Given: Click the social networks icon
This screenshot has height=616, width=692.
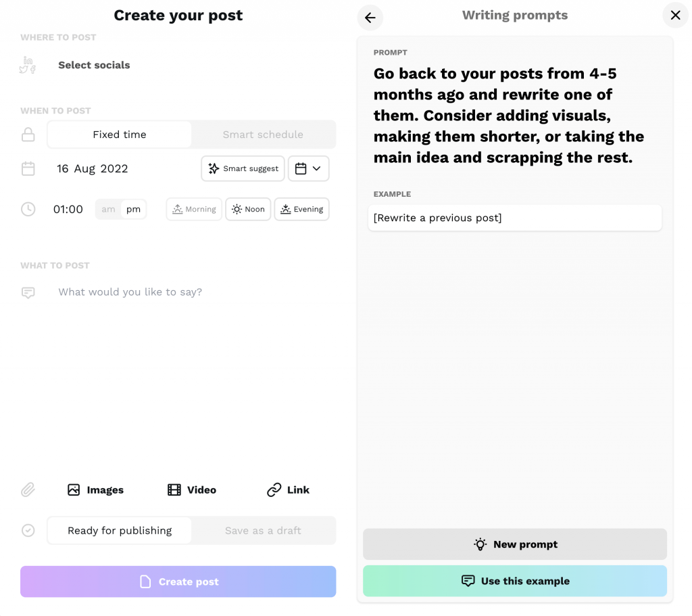Looking at the screenshot, I should coord(28,66).
